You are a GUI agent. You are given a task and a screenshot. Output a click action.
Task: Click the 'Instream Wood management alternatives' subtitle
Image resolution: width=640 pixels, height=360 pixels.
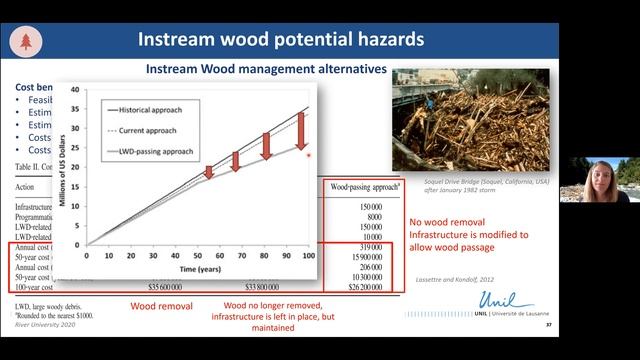pyautogui.click(x=266, y=69)
